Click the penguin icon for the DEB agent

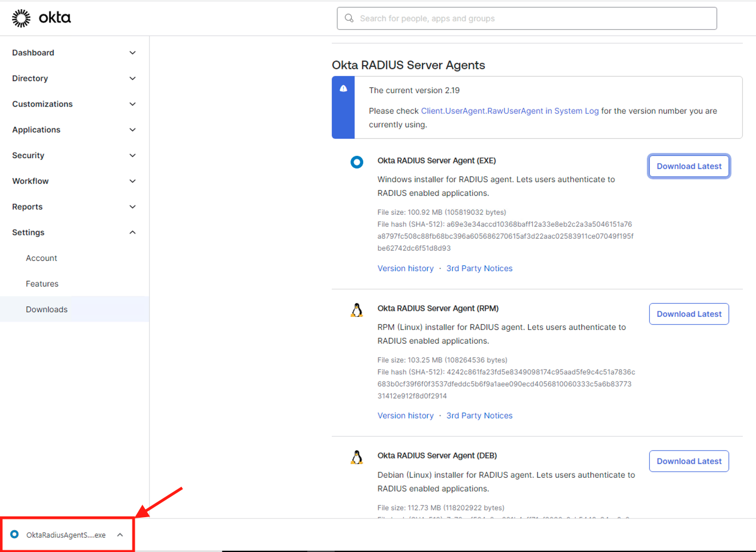[x=357, y=457]
